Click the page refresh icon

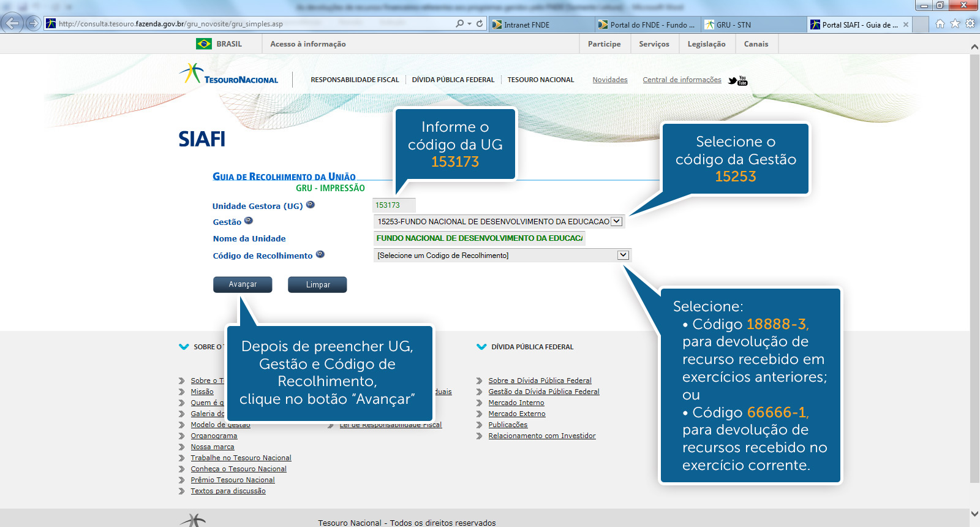[x=480, y=24]
